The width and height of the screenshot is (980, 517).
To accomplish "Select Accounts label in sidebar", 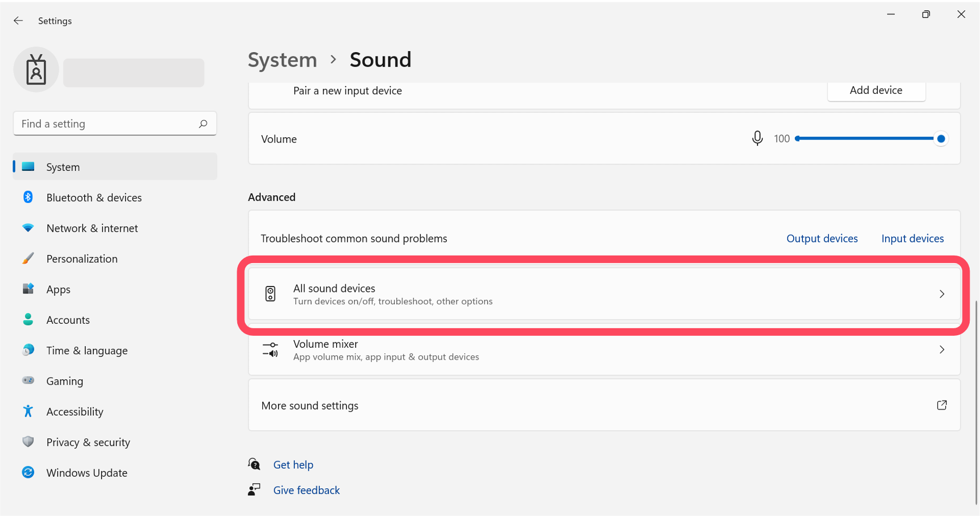I will pyautogui.click(x=68, y=320).
